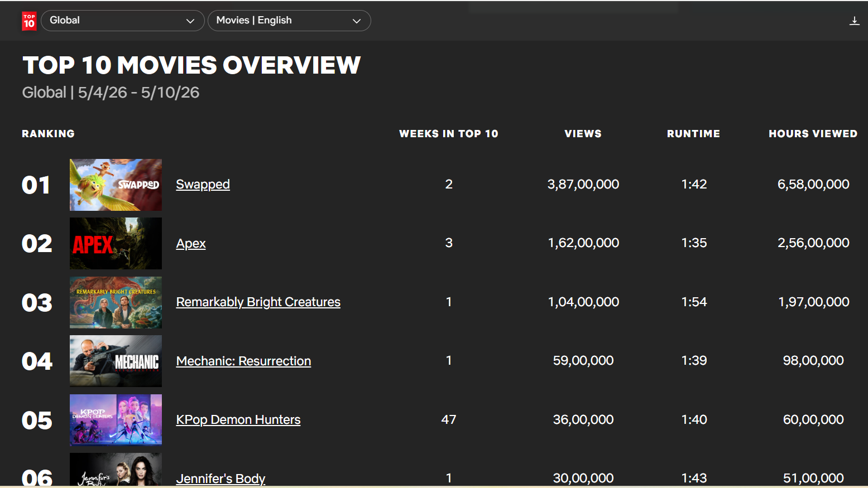Screen dimensions: 868x488
Task: Click KPop Demon Hunters' runtime 1:40
Action: [694, 420]
